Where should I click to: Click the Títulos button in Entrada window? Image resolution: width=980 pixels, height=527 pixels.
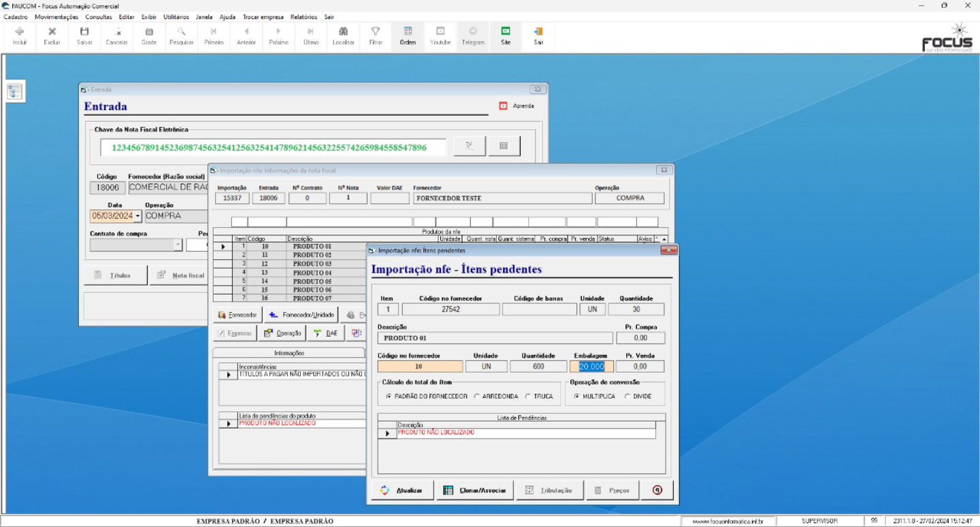115,275
